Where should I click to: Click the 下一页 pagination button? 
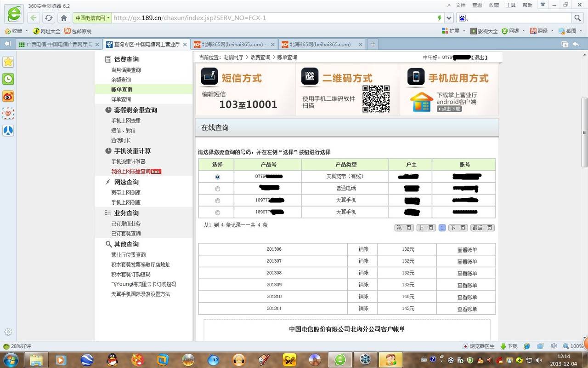458,228
